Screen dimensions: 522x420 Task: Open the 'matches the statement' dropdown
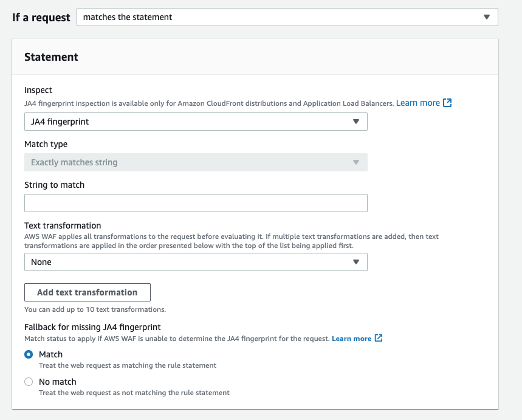287,17
